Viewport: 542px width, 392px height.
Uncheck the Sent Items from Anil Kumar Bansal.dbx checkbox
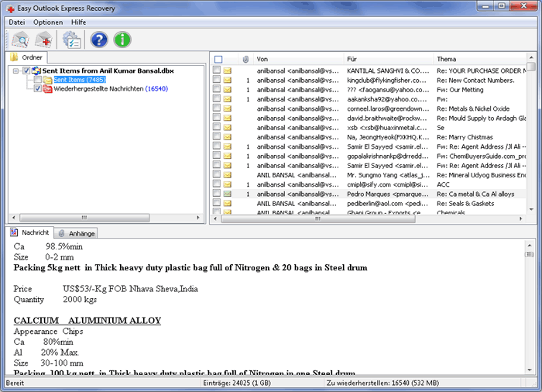point(26,70)
